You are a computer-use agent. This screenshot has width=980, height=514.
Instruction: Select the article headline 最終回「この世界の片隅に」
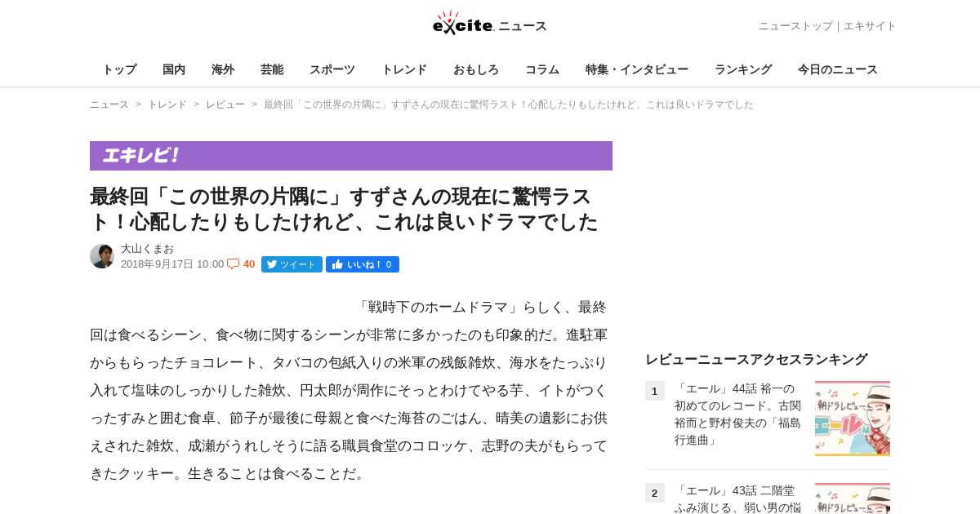click(344, 209)
